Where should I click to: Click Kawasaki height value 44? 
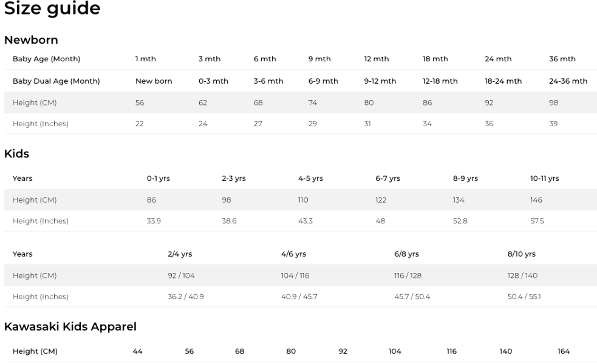click(138, 351)
